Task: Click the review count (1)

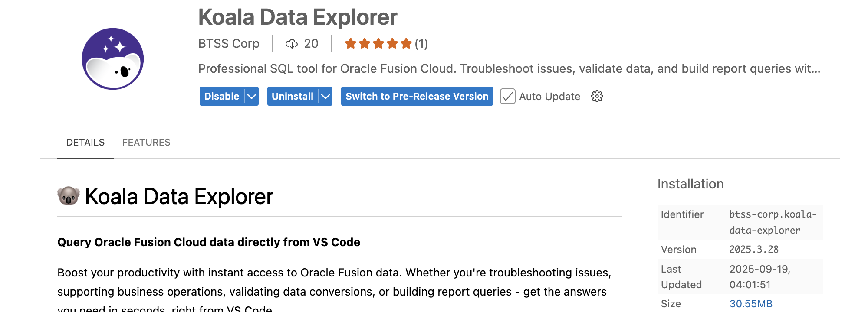Action: point(421,44)
